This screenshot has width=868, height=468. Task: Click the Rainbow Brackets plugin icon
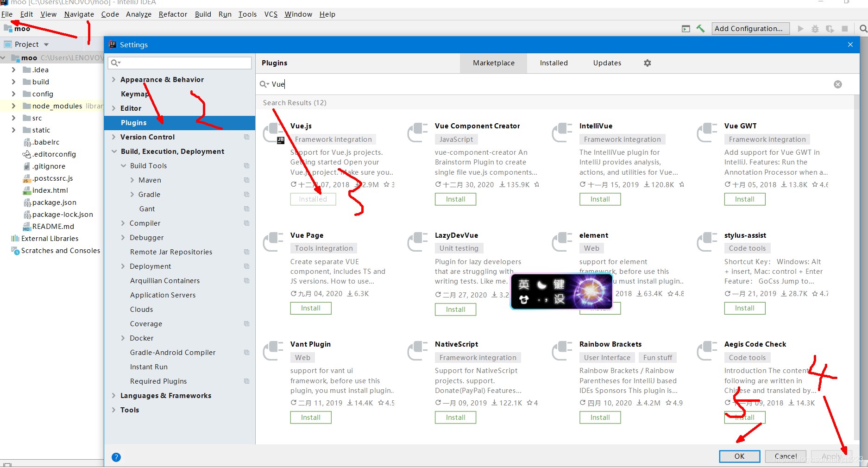(562, 351)
